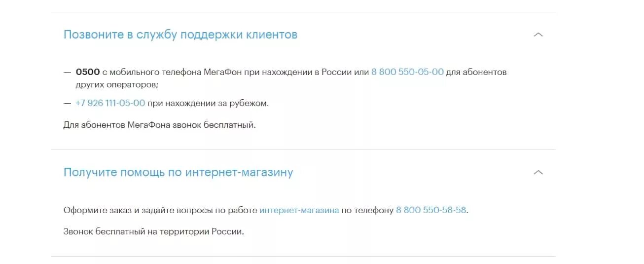Click the 'для абонентов' words after 8 800 550-05-00
644x264 pixels.
pyautogui.click(x=476, y=72)
